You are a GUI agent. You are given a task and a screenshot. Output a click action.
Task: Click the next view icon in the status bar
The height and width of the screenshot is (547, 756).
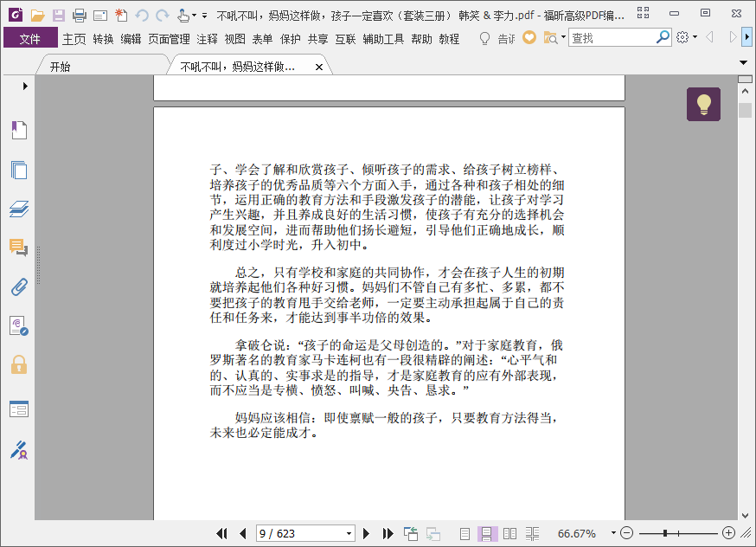point(433,533)
